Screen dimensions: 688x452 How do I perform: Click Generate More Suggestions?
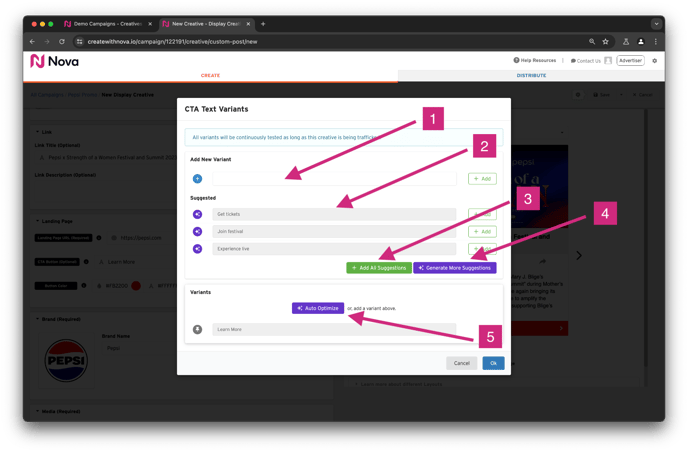pyautogui.click(x=455, y=268)
